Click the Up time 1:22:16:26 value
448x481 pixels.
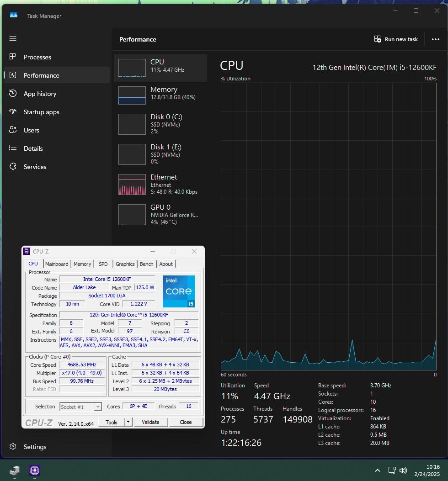tap(241, 443)
